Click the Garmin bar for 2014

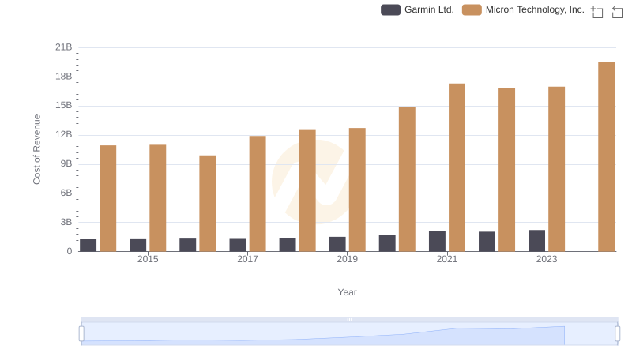88,246
